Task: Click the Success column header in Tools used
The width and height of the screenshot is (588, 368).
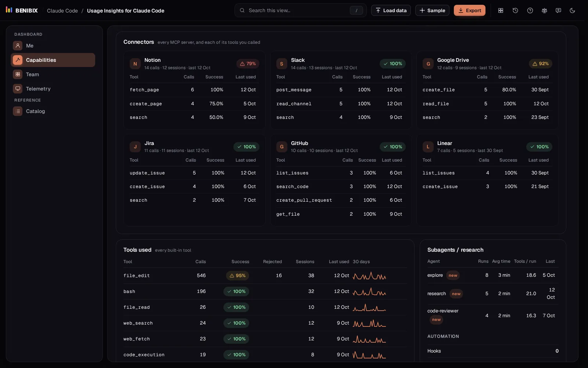Action: [x=240, y=262]
